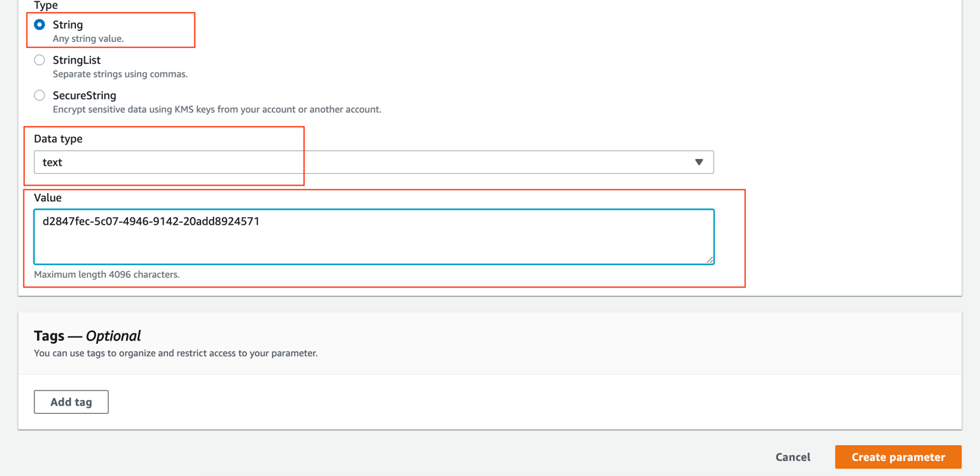Click 'Maximum length 4096 characters.' hint
Viewport: 980px width, 476px height.
107,275
